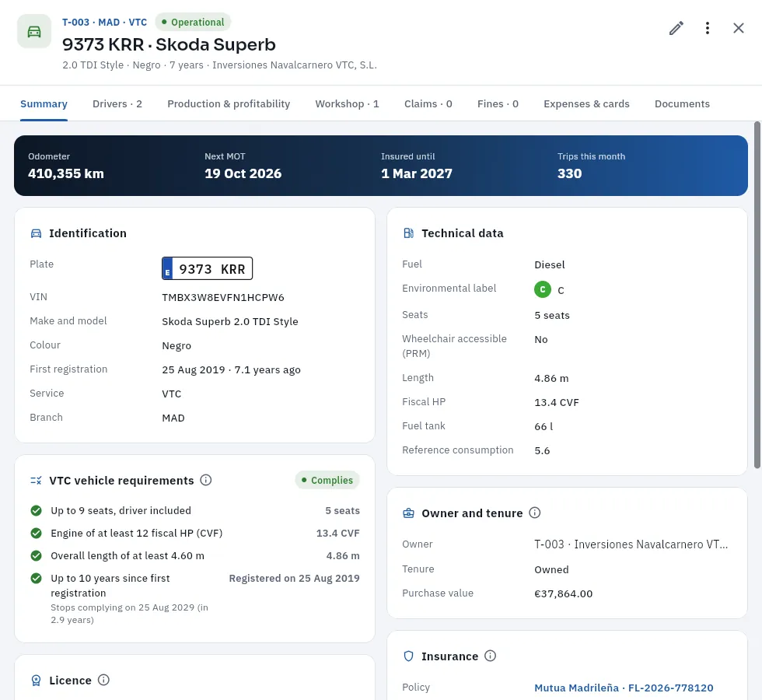Screen dimensions: 762x700
Task: Click the Trips this month value 330
Action: [x=569, y=173]
